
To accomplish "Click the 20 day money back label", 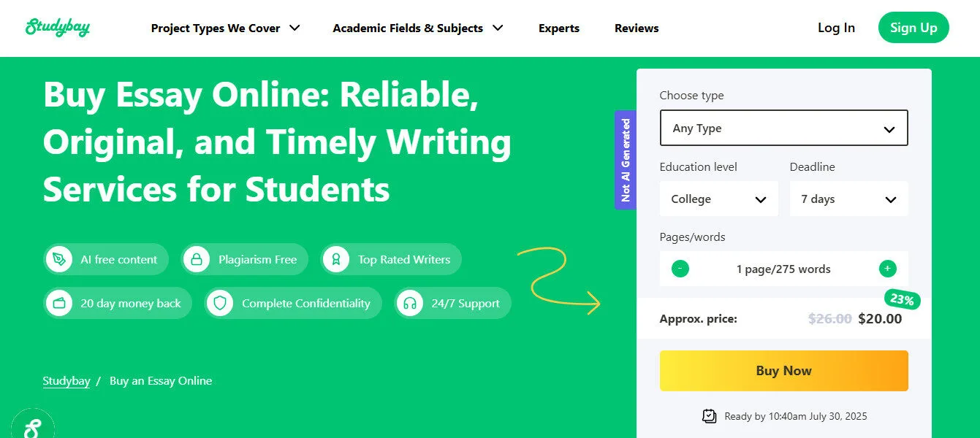I will 131,304.
